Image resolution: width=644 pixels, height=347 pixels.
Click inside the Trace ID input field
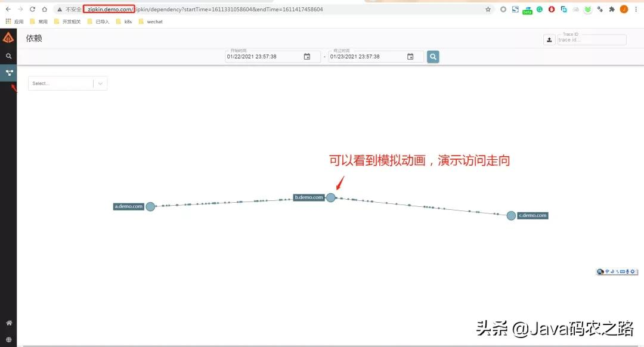pyautogui.click(x=592, y=39)
